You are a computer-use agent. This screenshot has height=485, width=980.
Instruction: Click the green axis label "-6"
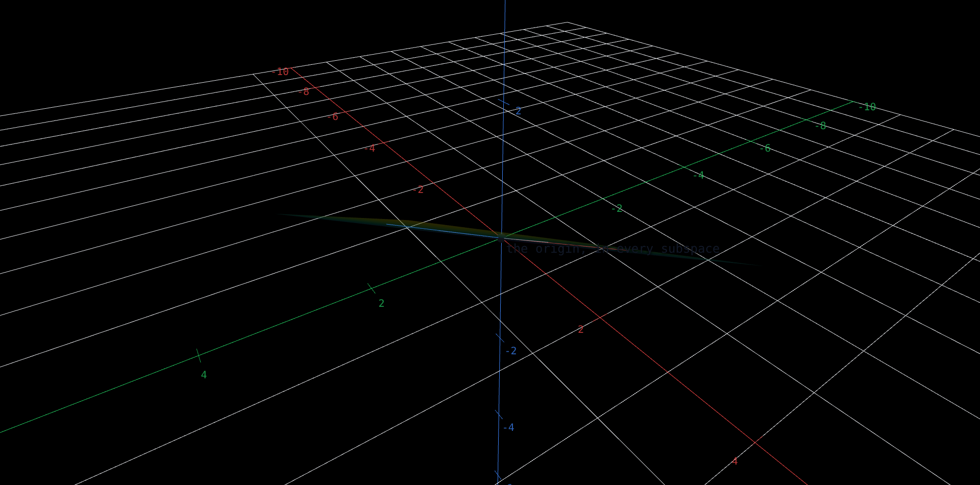765,149
